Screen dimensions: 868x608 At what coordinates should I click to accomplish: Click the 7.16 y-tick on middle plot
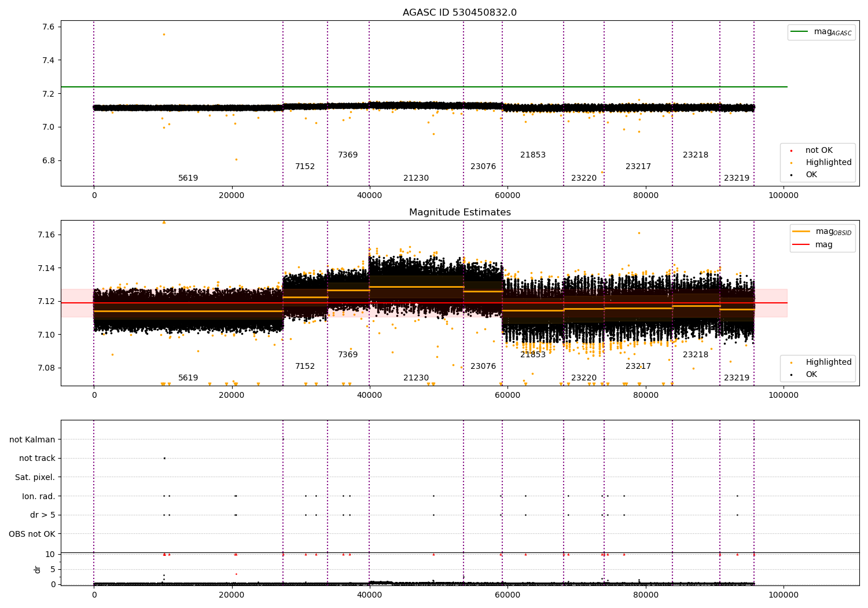pyautogui.click(x=47, y=235)
